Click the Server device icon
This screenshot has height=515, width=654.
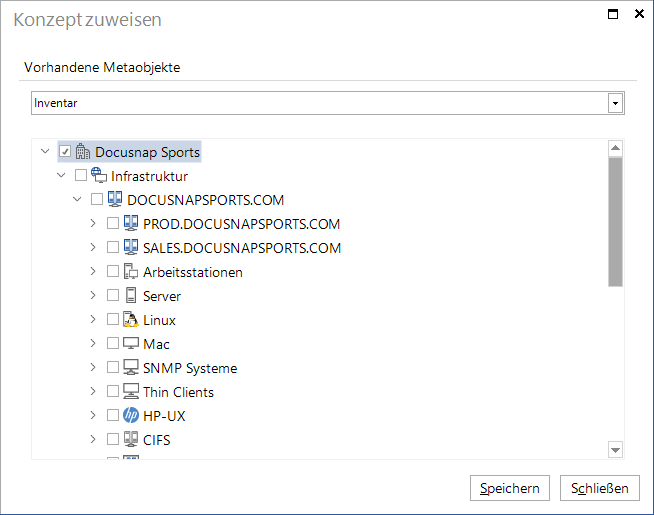tap(131, 295)
